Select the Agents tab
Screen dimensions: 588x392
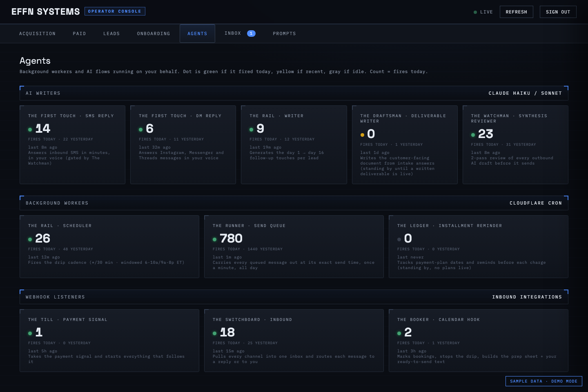197,33
